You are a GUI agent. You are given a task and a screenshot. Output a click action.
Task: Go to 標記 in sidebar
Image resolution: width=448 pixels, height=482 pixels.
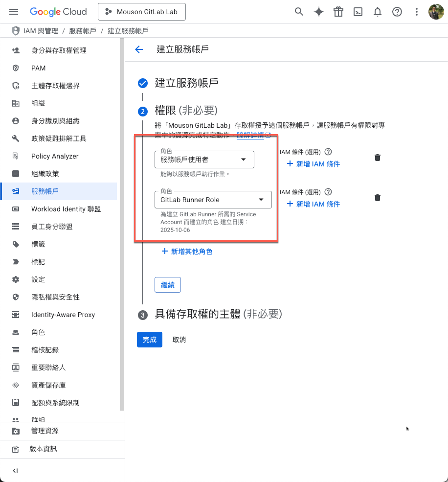(x=58, y=262)
